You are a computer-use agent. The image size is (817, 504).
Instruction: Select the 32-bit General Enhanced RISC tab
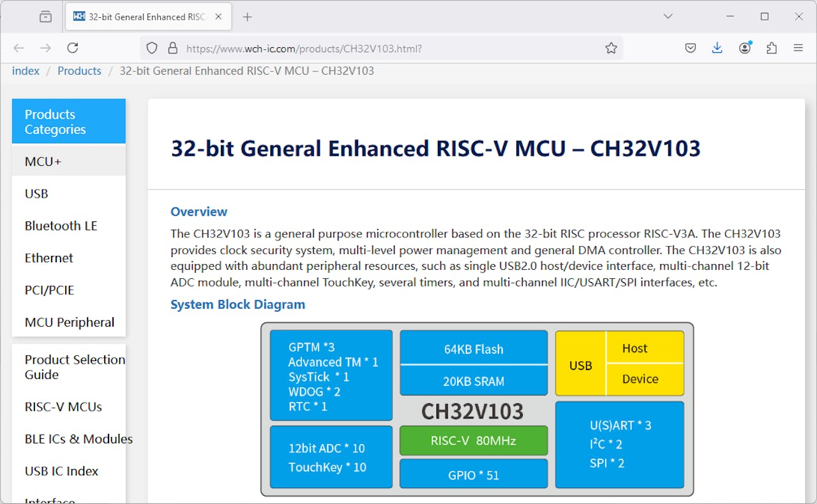148,17
